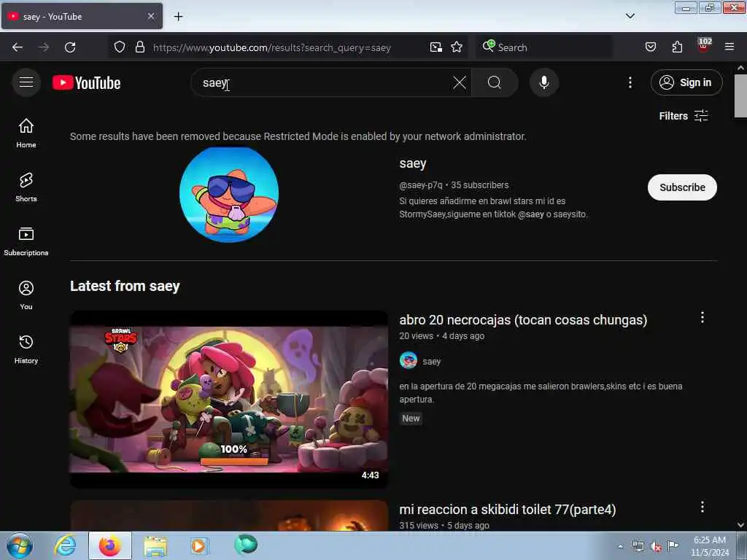The height and width of the screenshot is (560, 747).
Task: Click the necrocajas video description text
Action: 541,392
